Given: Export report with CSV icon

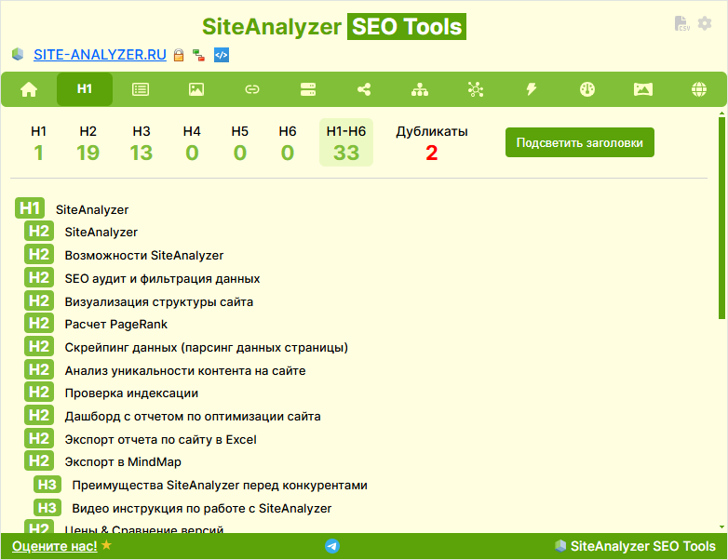Looking at the screenshot, I should (681, 23).
